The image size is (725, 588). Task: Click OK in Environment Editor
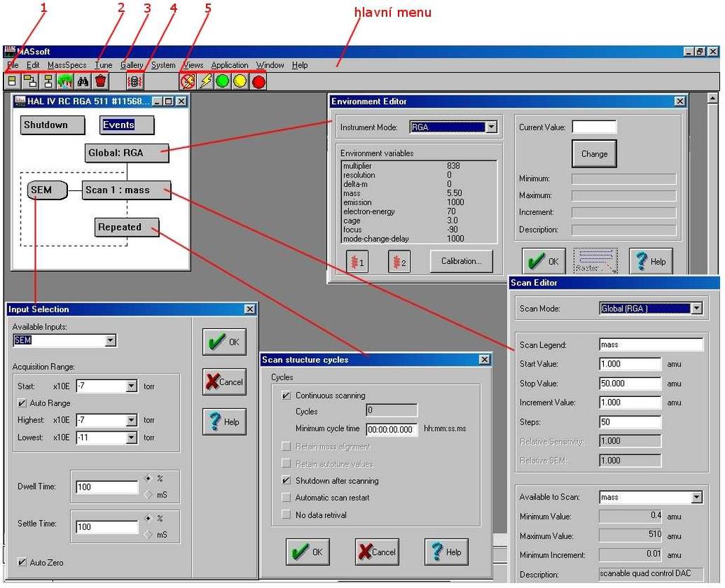(544, 261)
